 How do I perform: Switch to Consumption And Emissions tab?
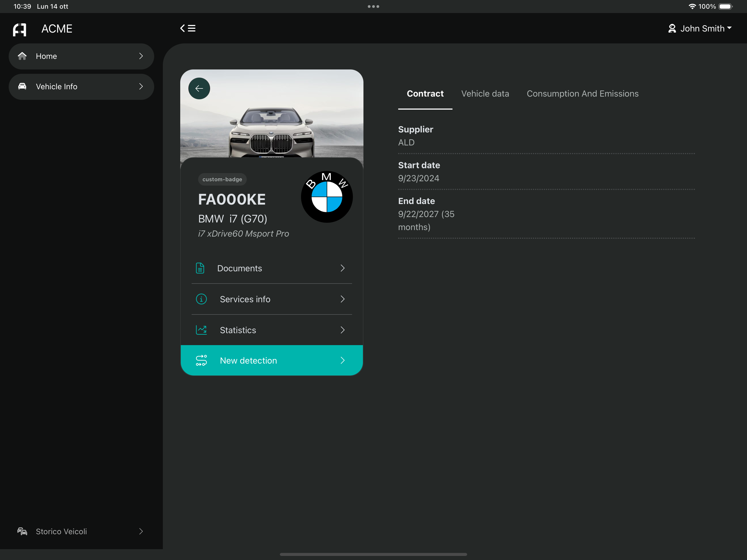click(x=583, y=94)
